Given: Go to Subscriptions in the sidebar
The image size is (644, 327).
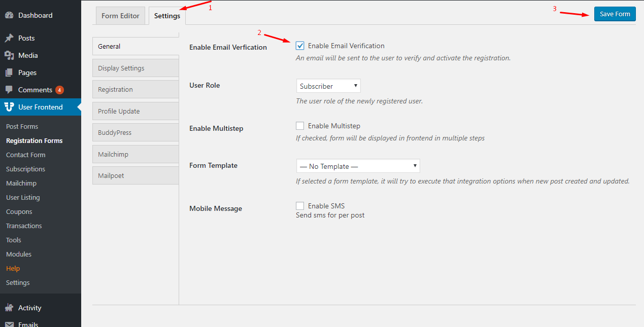Looking at the screenshot, I should 25,169.
